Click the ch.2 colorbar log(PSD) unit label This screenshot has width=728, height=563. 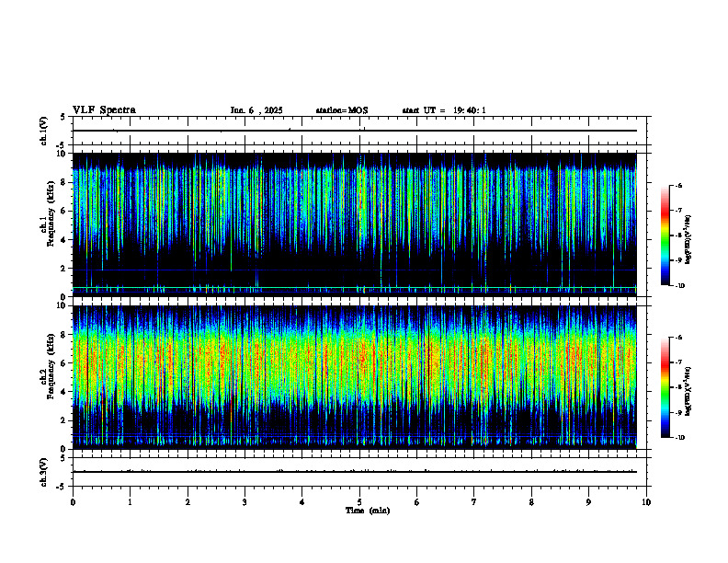[688, 391]
